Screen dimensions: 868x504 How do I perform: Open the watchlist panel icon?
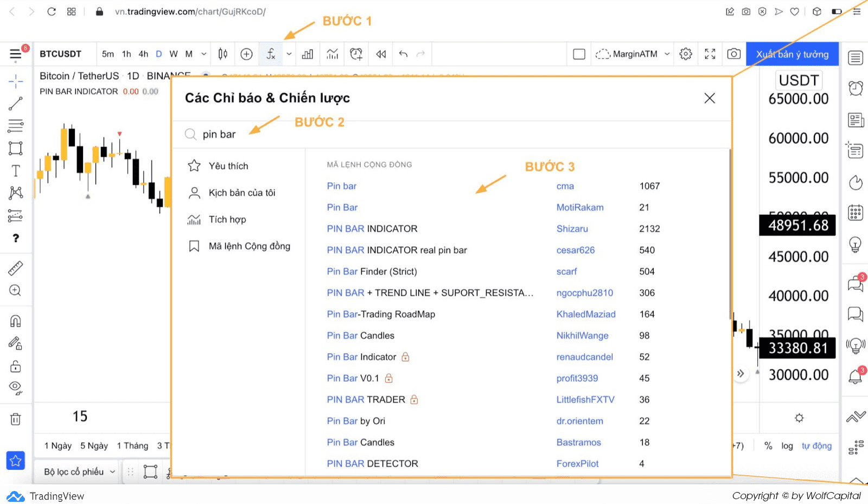click(x=856, y=58)
